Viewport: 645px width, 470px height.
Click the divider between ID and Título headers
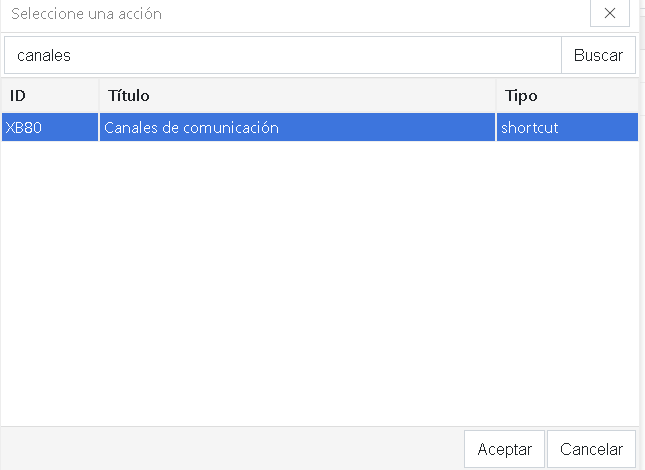pos(99,96)
